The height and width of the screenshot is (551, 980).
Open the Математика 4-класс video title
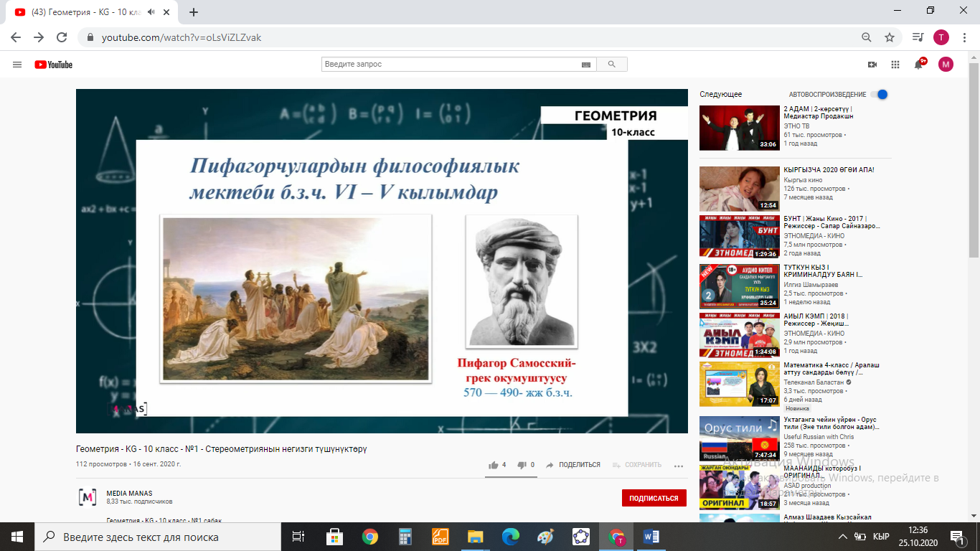tap(831, 369)
